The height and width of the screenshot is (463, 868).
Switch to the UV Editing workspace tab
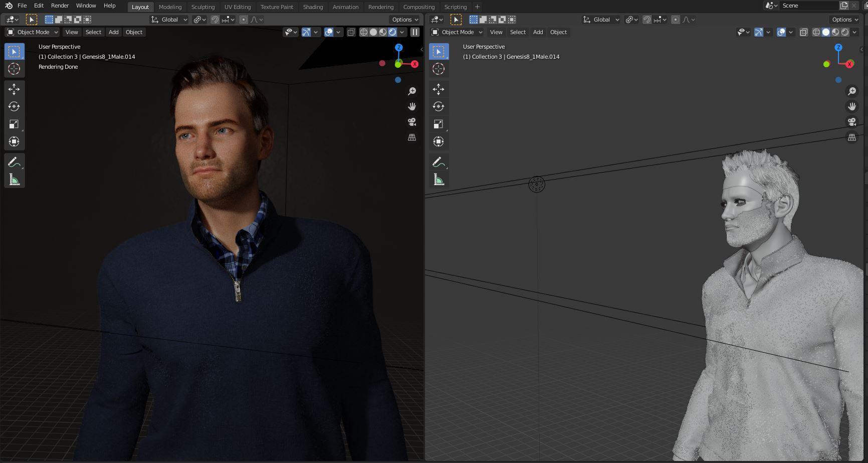tap(238, 7)
